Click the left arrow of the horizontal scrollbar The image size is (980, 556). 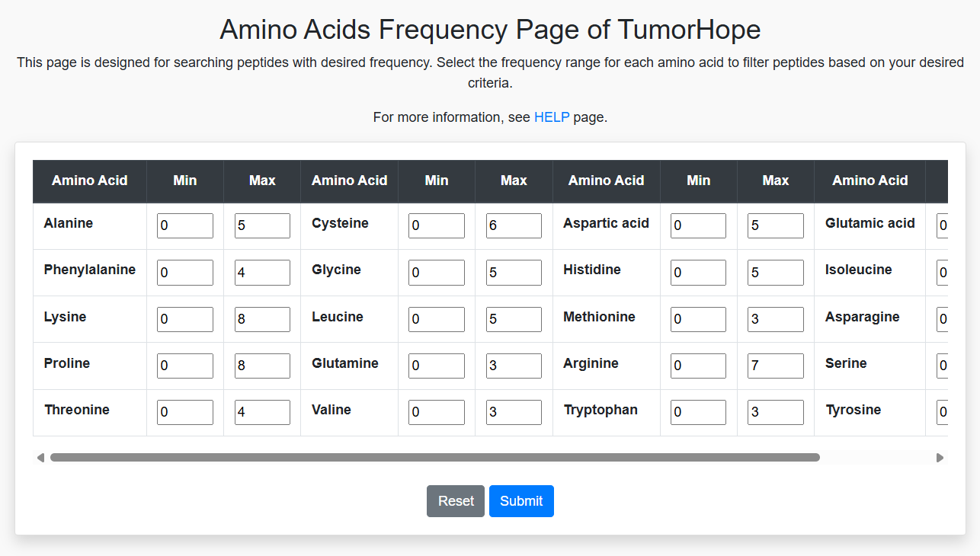click(x=40, y=457)
